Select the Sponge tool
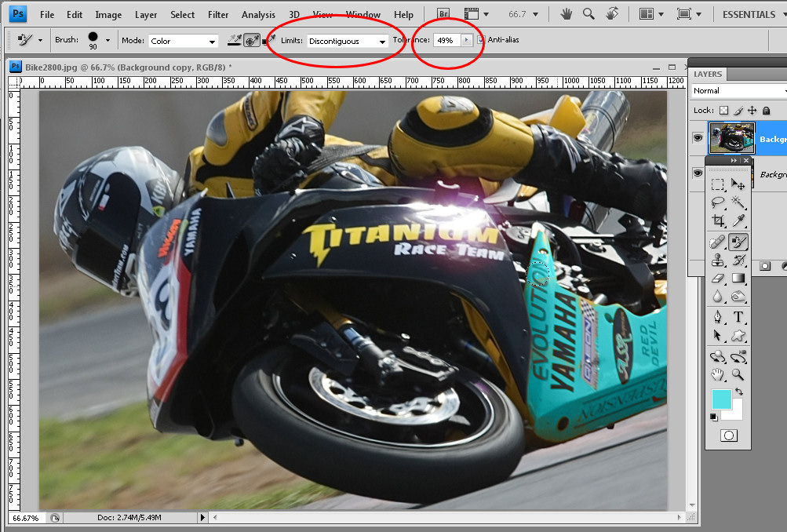Screen dimensions: 787x532 [738, 296]
